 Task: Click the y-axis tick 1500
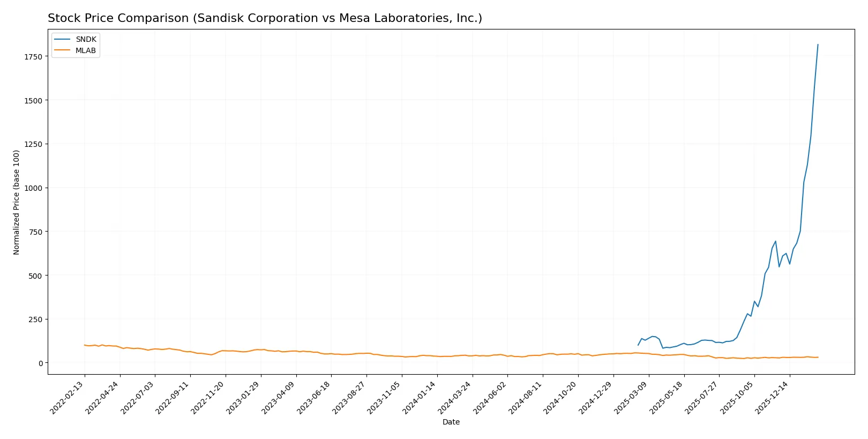click(33, 100)
